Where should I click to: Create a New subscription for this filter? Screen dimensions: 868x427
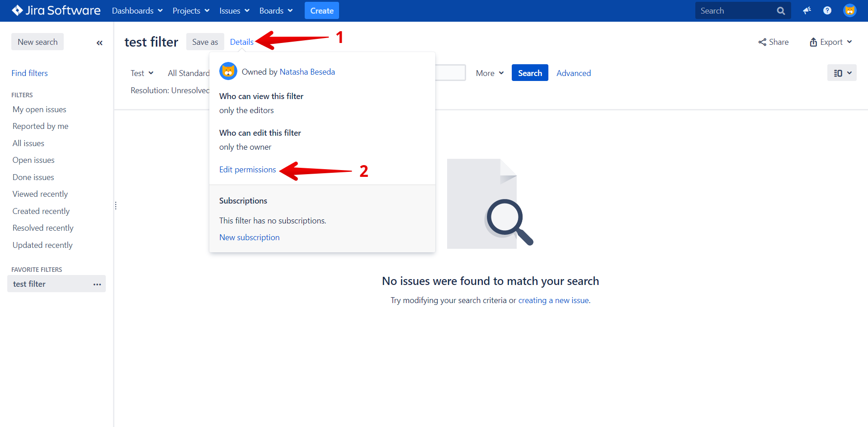pyautogui.click(x=249, y=237)
